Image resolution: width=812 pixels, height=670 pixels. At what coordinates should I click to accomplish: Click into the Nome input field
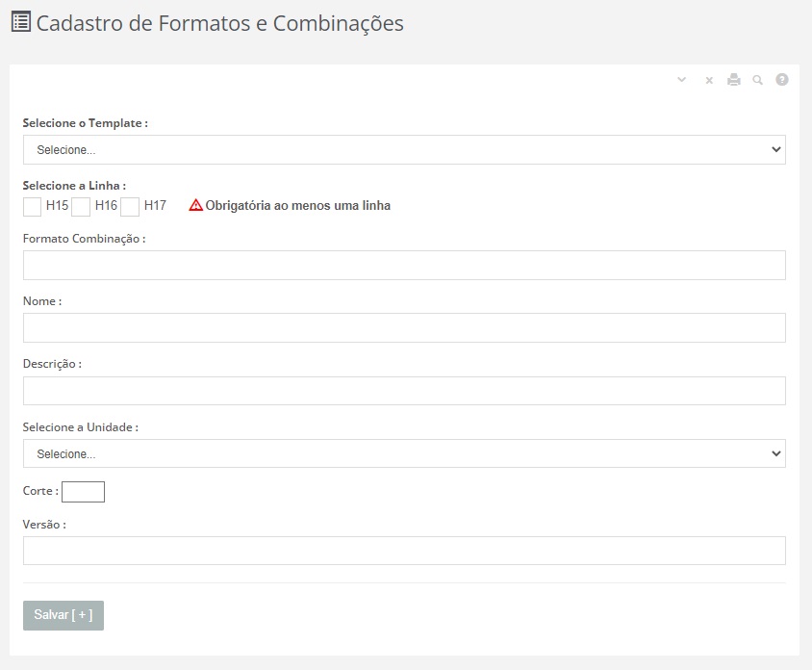404,328
